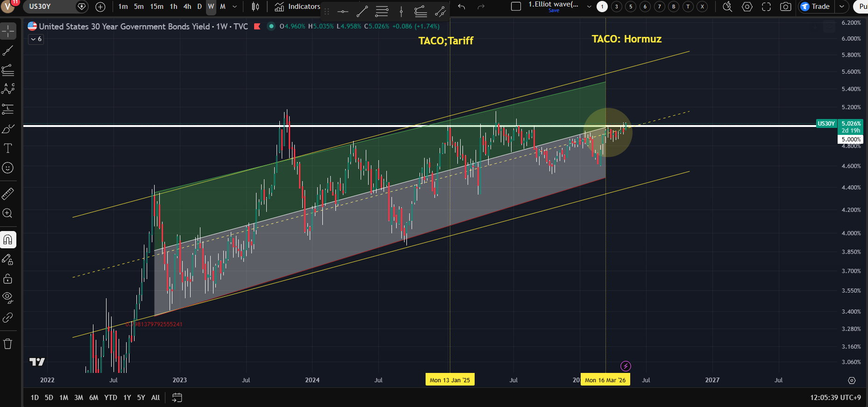Select the crosshair cursor tool
The image size is (868, 407).
click(x=8, y=31)
